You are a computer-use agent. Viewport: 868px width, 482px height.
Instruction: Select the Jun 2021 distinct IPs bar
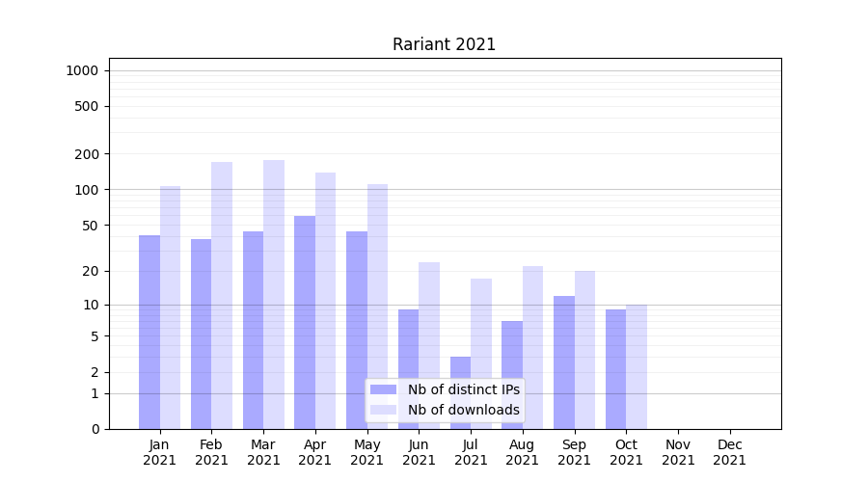coord(409,368)
